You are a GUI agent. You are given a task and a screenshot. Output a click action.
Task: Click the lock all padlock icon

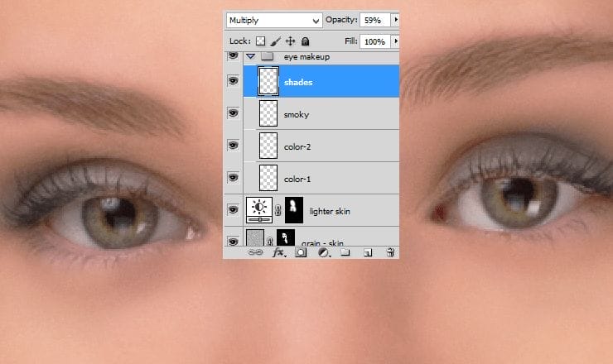click(305, 41)
